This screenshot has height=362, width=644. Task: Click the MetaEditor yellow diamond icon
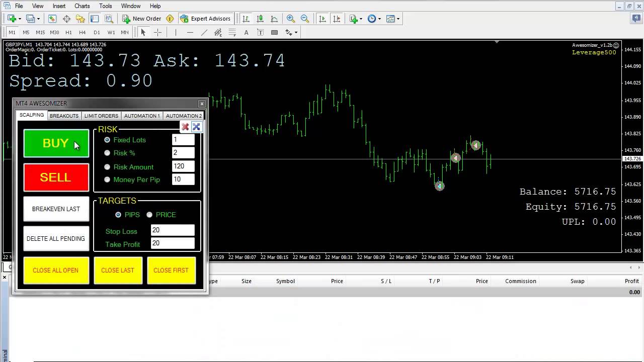170,19
